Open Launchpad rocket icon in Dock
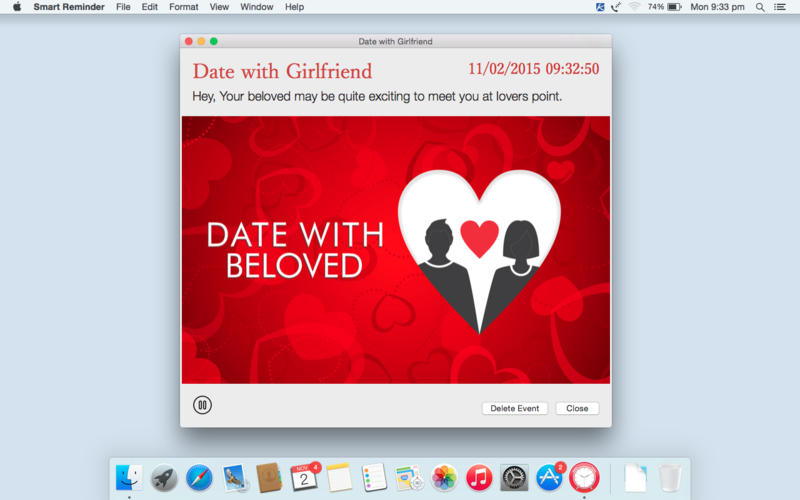 (164, 478)
